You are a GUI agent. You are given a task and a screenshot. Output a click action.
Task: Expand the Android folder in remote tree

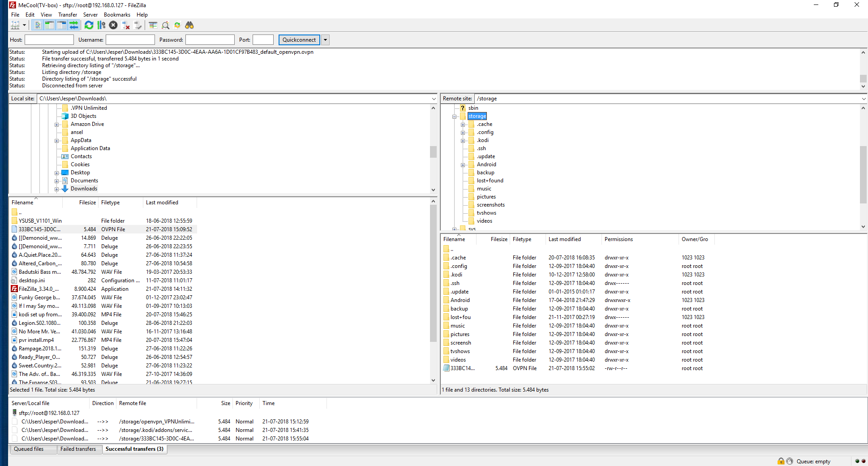click(x=463, y=165)
